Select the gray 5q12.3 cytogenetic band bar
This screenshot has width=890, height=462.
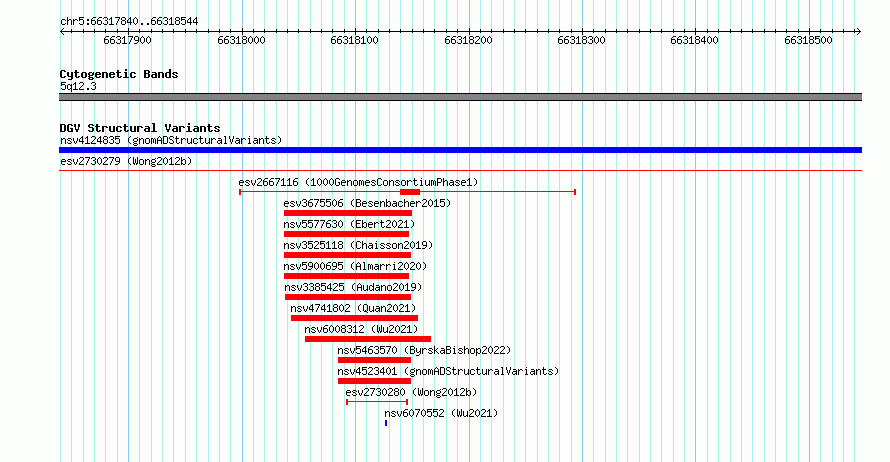[460, 97]
